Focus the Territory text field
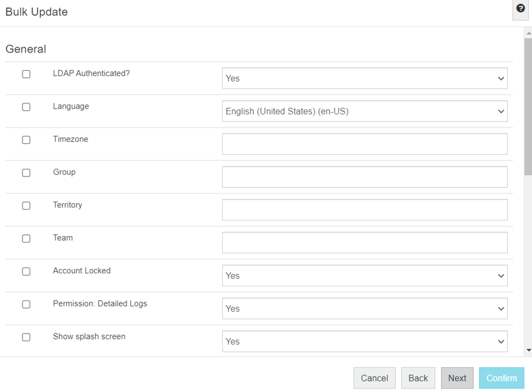 365,210
